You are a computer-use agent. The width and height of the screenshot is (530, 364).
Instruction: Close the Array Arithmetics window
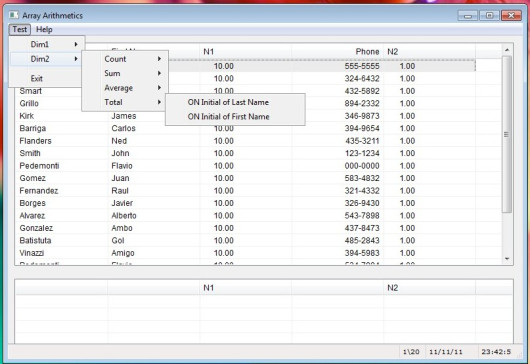(511, 16)
